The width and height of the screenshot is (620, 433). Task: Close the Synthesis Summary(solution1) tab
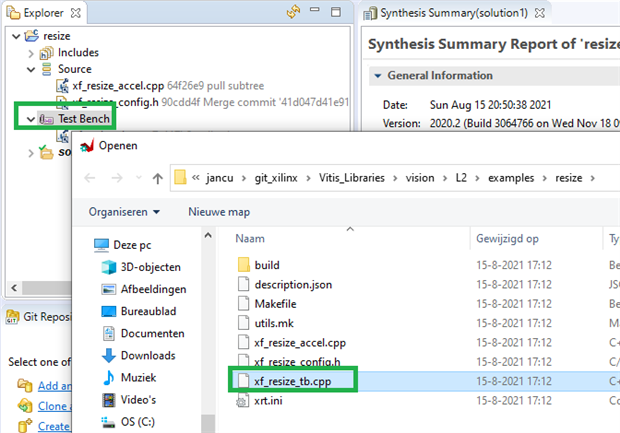tap(540, 13)
